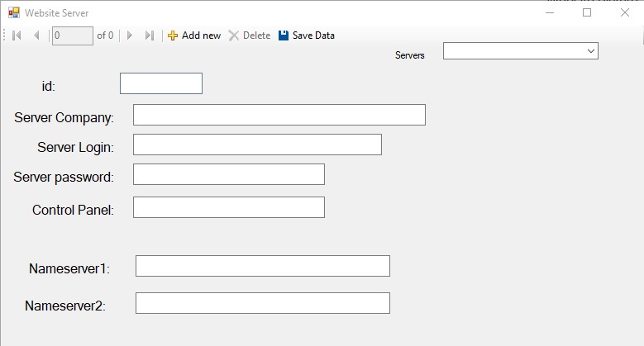The height and width of the screenshot is (346, 644).
Task: Click the move first record icon
Action: (x=17, y=36)
